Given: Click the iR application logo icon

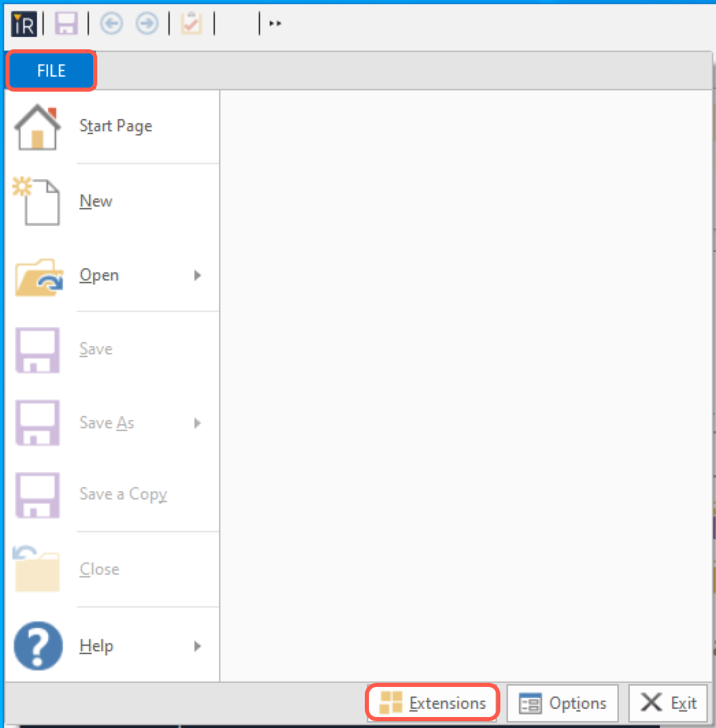Looking at the screenshot, I should point(23,23).
